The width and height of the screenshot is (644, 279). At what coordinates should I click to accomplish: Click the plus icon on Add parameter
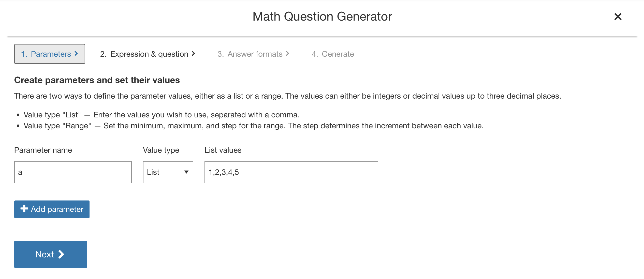pos(24,209)
